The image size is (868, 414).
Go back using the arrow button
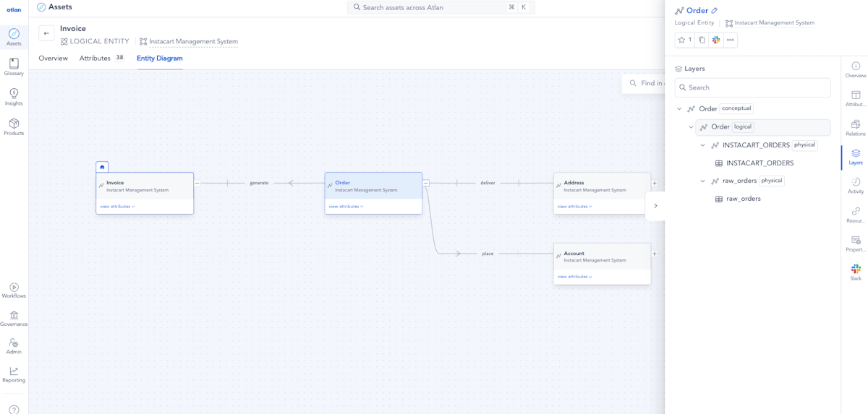[x=46, y=33]
